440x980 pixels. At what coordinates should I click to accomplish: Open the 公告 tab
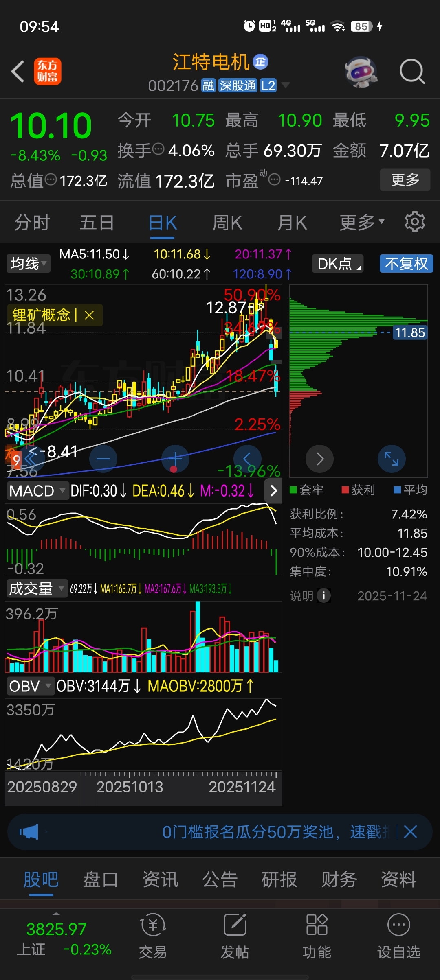(x=220, y=879)
